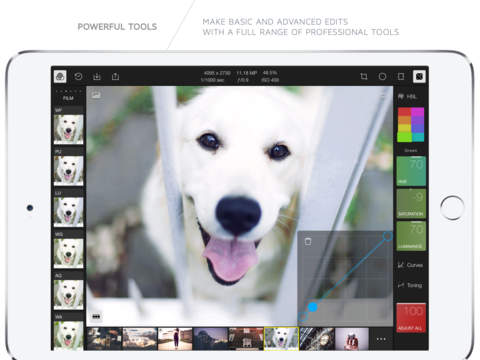The height and width of the screenshot is (360, 480).
Task: Apply the third film filter dog thumbnail
Action: (x=68, y=212)
